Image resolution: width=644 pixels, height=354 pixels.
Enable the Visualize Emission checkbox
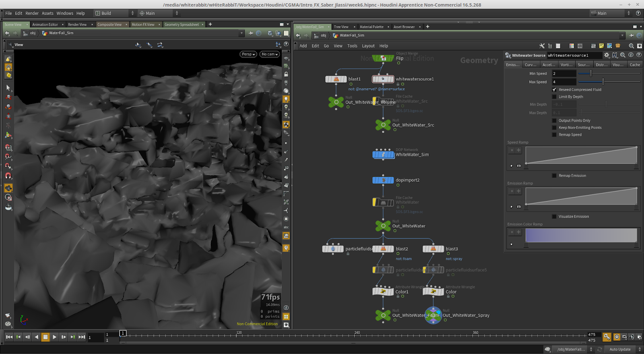554,217
